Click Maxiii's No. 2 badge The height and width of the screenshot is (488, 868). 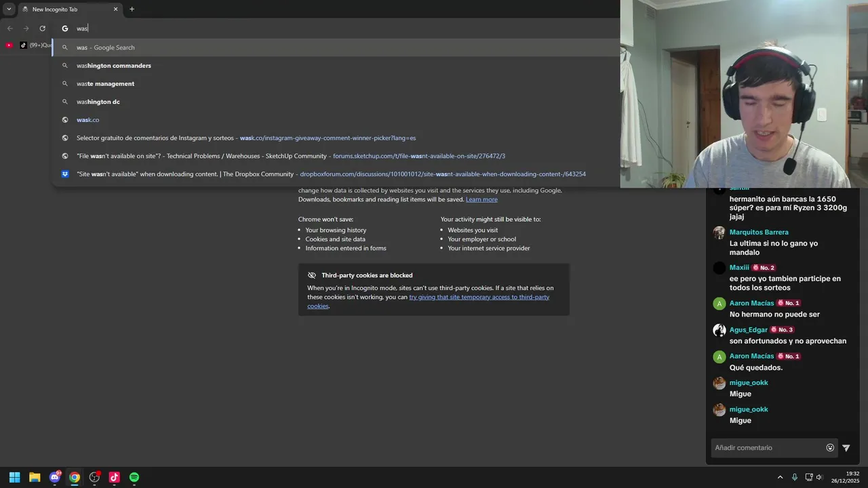(x=764, y=268)
